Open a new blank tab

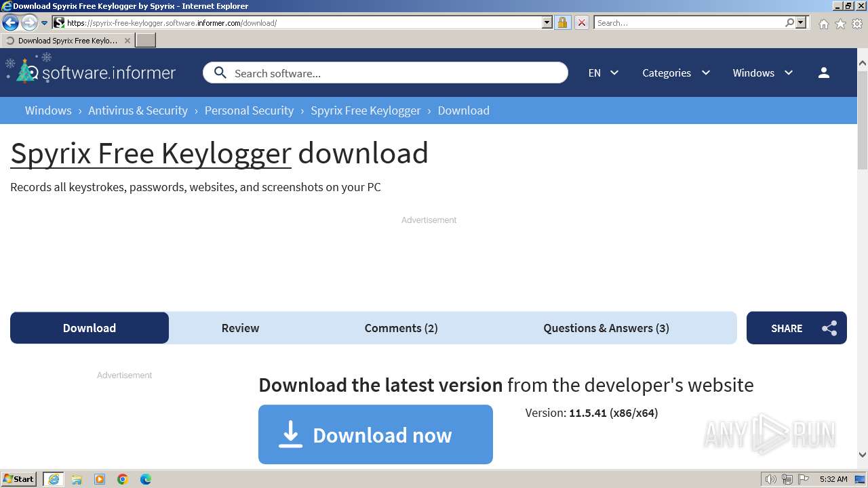pos(146,41)
